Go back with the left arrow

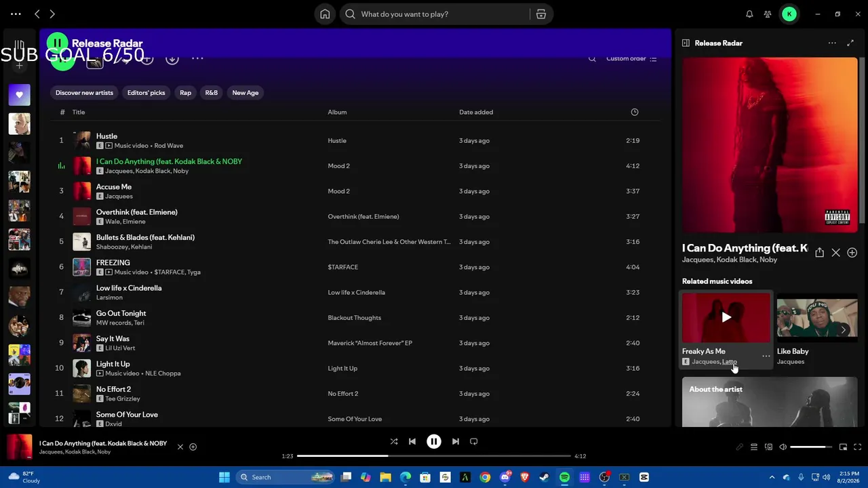point(37,14)
